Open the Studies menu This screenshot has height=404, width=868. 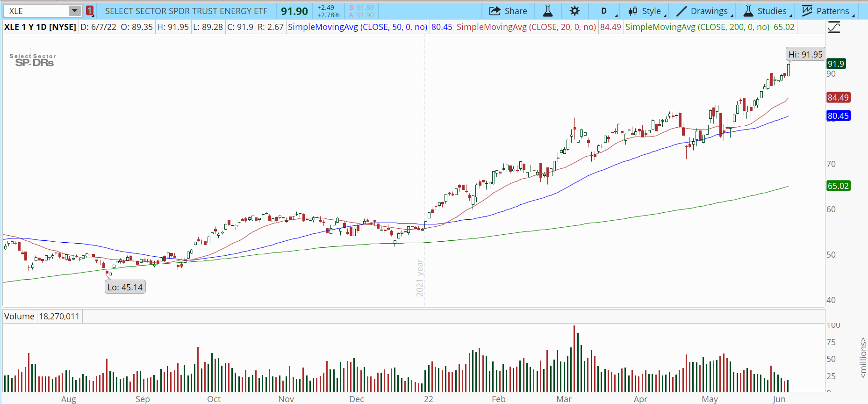(765, 11)
